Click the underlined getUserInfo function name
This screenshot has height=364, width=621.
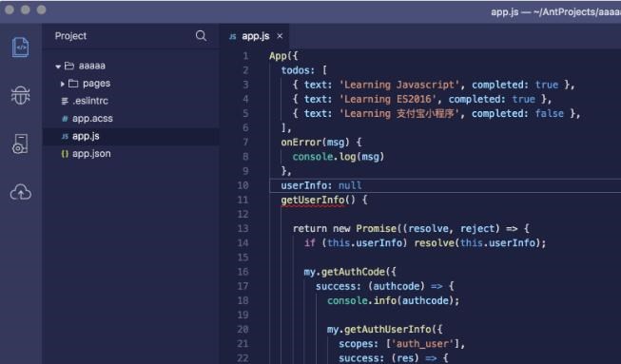313,200
